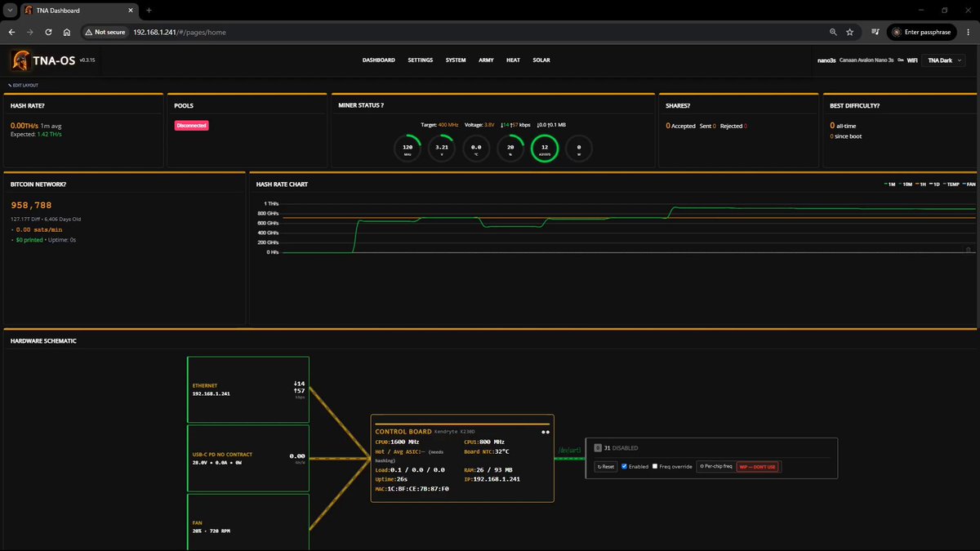Click the MHz frequency gauge showing 120
980x551 pixels.
[x=408, y=149]
